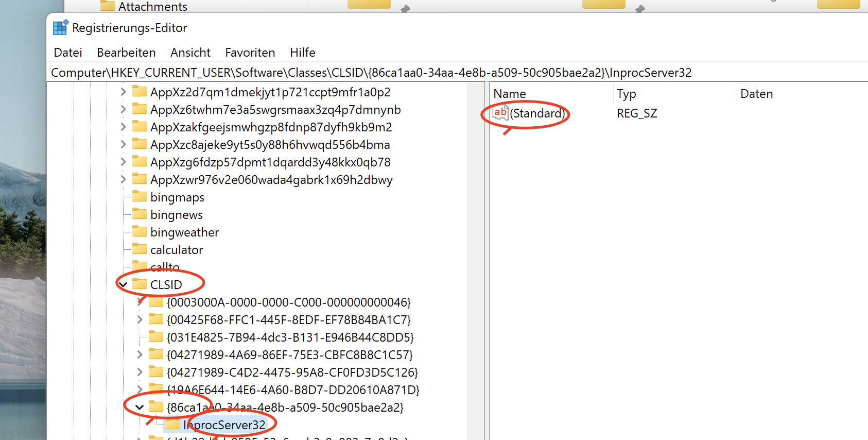Select the bingmaps folder icon

point(140,197)
